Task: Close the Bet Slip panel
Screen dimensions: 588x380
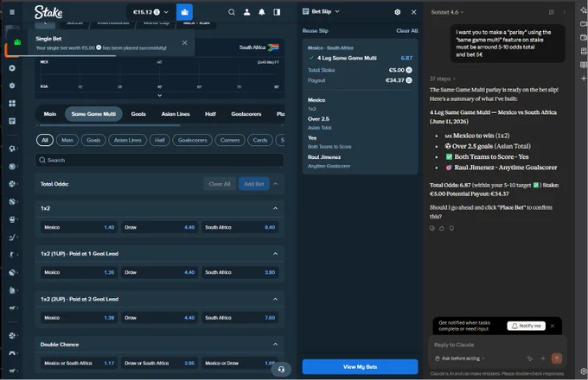Action: [413, 12]
